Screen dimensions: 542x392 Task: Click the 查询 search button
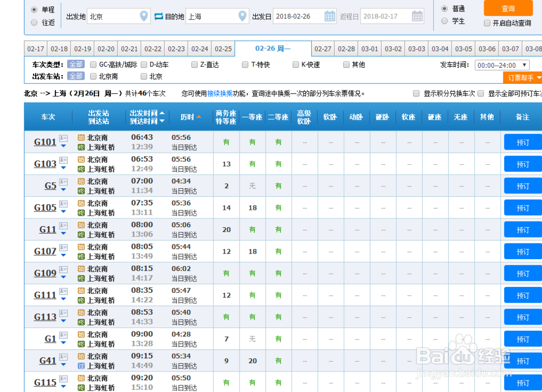[x=508, y=8]
